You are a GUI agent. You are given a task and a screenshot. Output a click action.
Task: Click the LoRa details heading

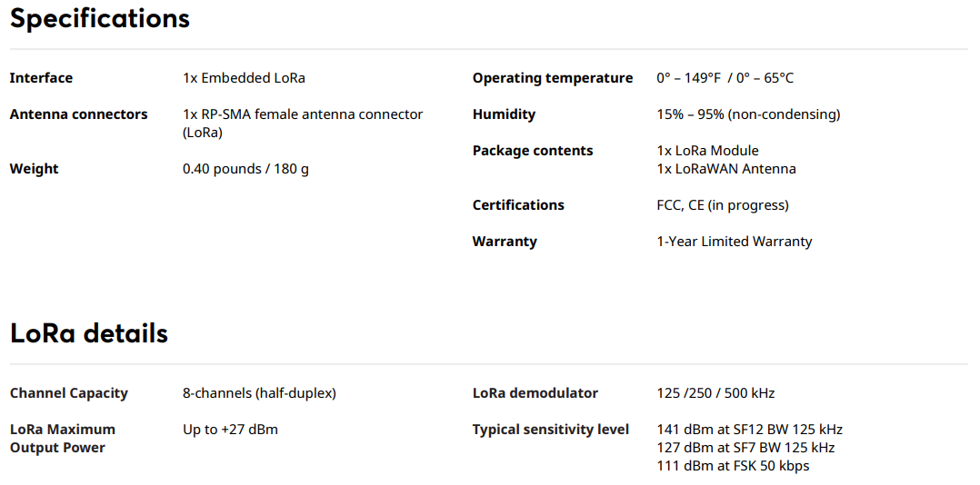[89, 333]
